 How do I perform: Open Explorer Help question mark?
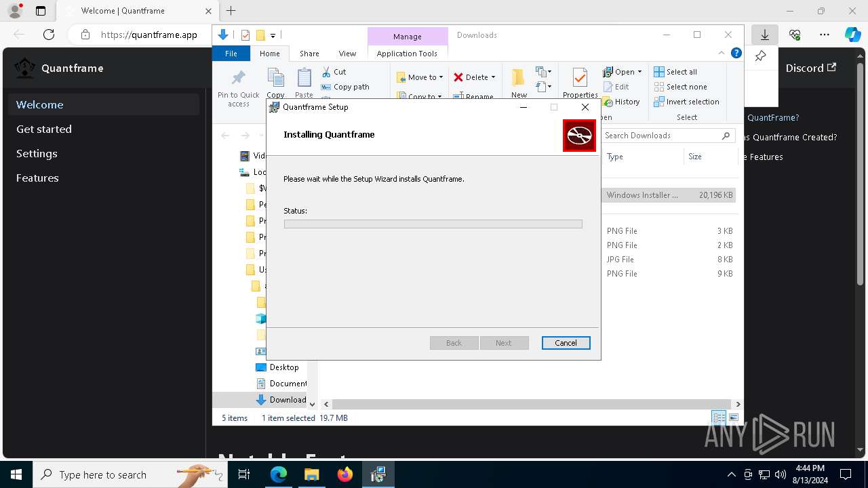(x=736, y=54)
